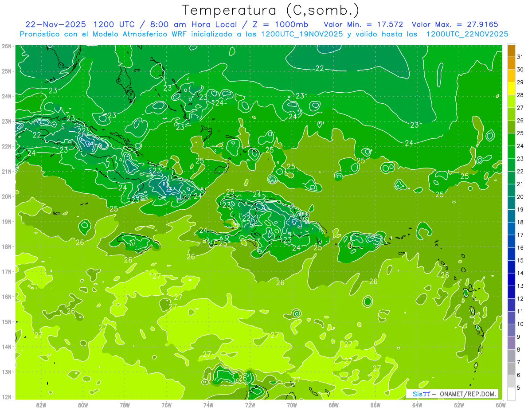Click the latitude axis label "16N"
Image resolution: width=532 pixels, height=411 pixels.
tap(6, 297)
